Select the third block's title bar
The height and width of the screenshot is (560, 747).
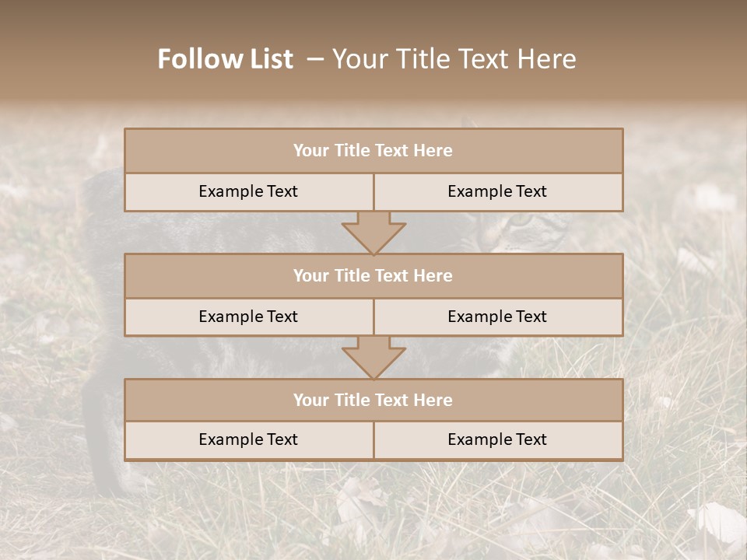click(373, 401)
